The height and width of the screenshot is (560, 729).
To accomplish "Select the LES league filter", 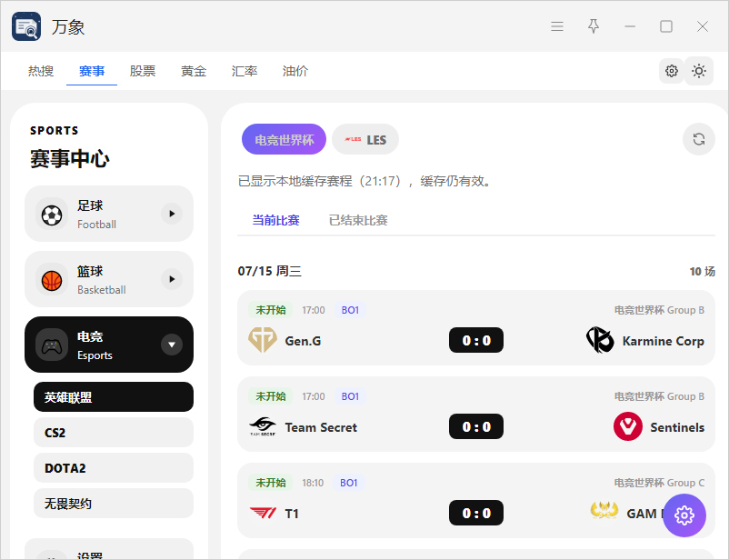I will point(365,139).
